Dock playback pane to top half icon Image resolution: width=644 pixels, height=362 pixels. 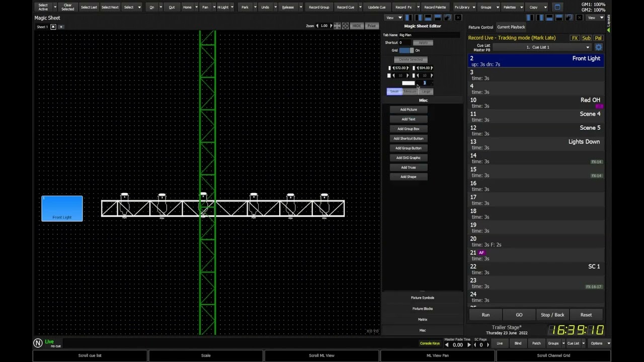559,18
